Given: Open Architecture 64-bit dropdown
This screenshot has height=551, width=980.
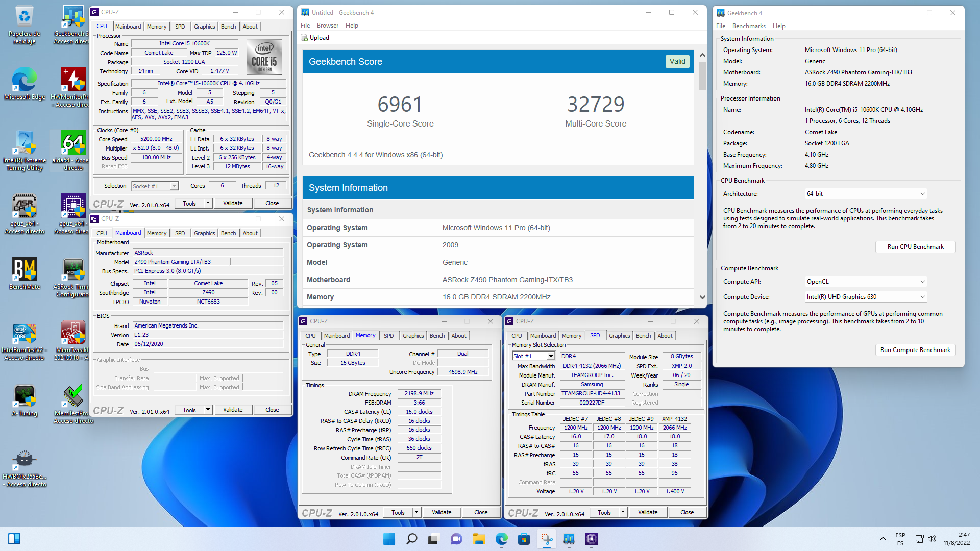Looking at the screenshot, I should pyautogui.click(x=866, y=194).
